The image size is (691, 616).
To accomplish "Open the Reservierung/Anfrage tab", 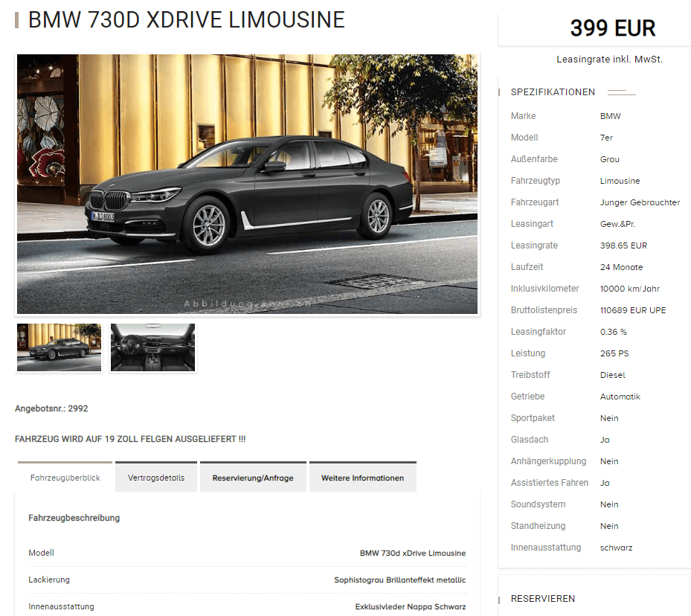I will click(x=253, y=477).
